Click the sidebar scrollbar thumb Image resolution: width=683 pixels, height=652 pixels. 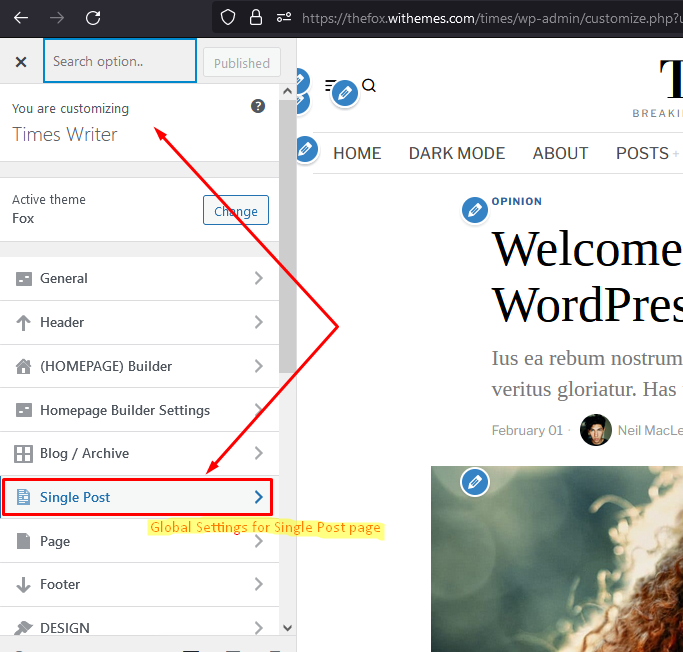[x=287, y=236]
